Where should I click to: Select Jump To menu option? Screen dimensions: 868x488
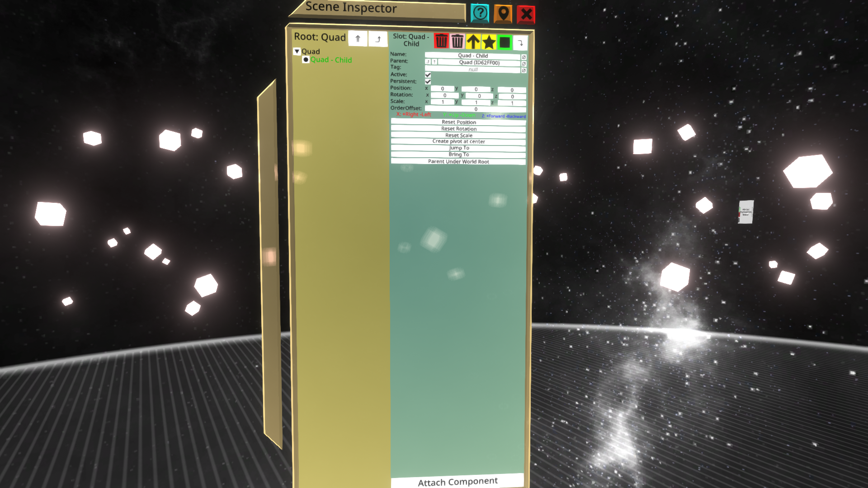458,148
